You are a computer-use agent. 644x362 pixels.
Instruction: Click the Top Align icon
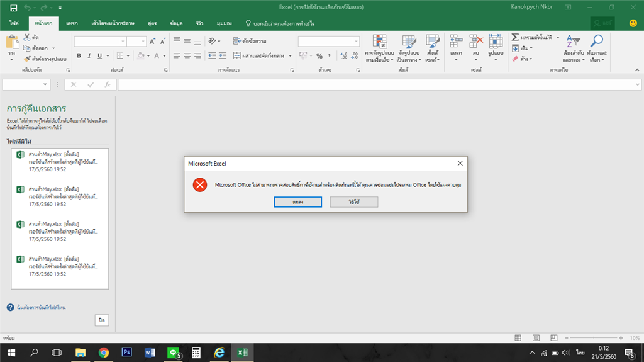[177, 41]
